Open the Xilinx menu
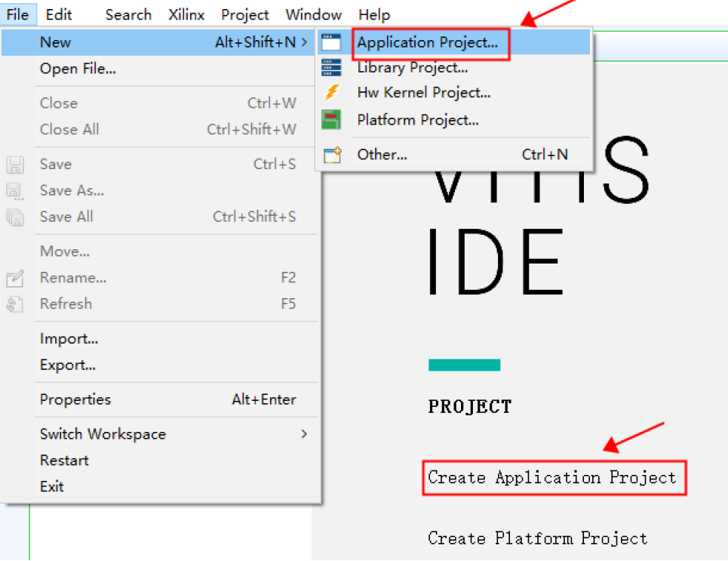 (186, 14)
